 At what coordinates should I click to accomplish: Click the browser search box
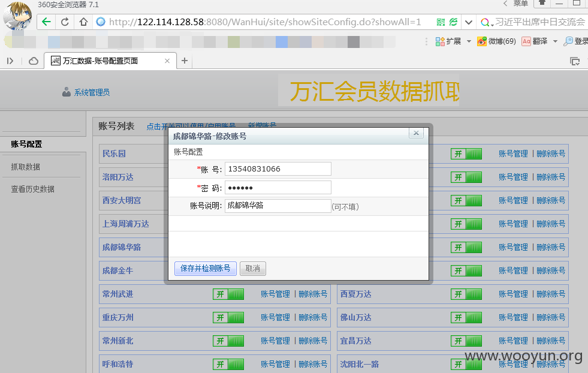click(x=540, y=22)
